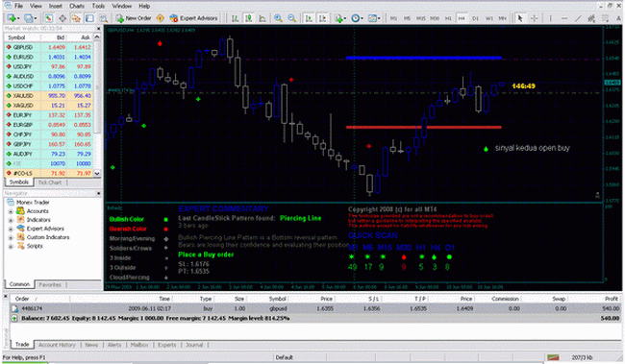Viewport: 625px width, 364px height.
Task: Switch timeframe to D1
Action: coord(475,18)
